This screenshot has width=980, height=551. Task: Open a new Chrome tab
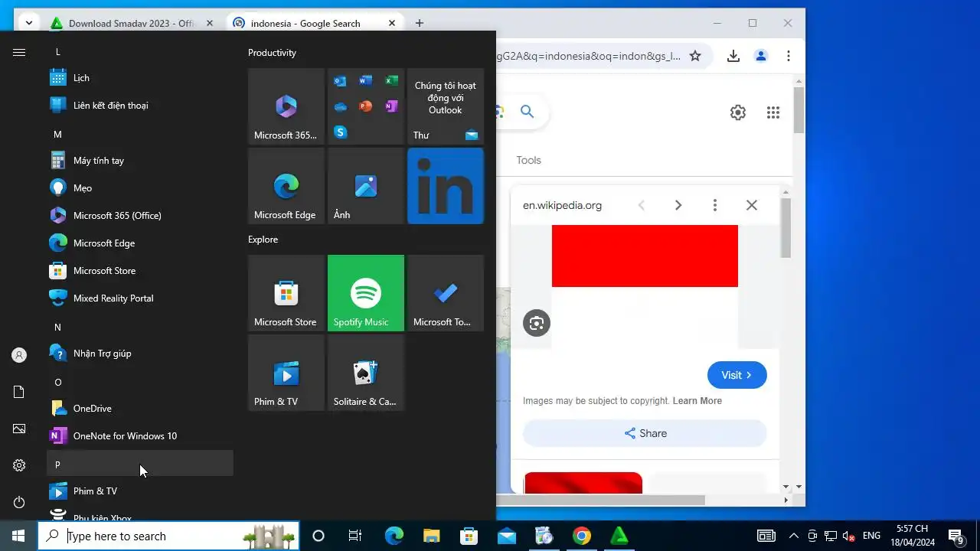[x=419, y=23]
